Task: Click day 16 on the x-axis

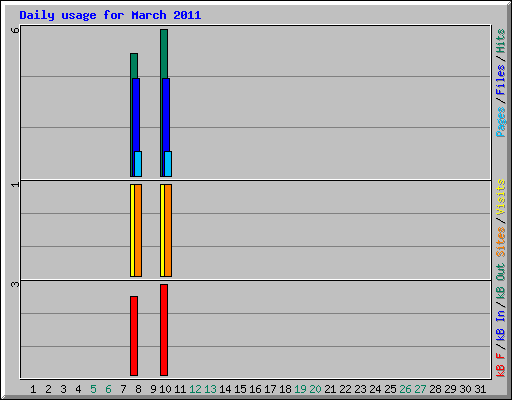Action: click(x=255, y=389)
